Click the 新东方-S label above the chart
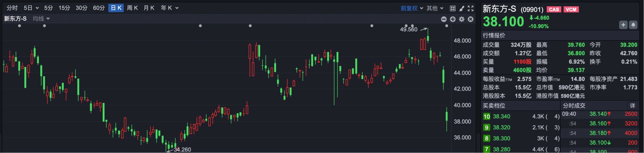This screenshot has height=153, width=644. pos(15,19)
